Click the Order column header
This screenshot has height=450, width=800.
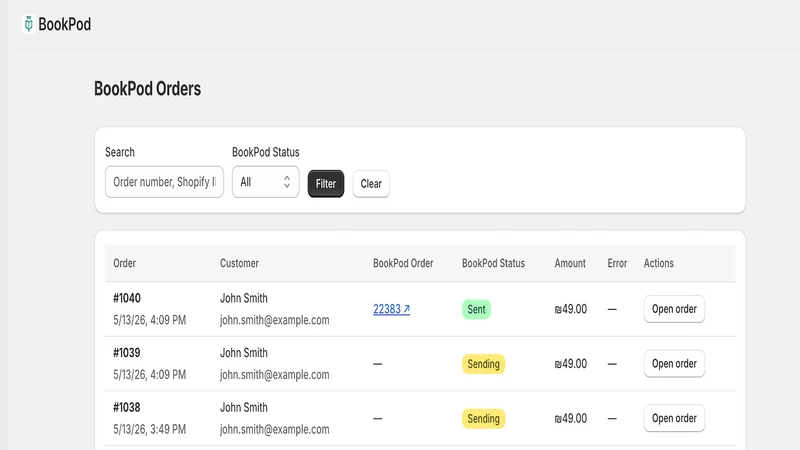[124, 263]
